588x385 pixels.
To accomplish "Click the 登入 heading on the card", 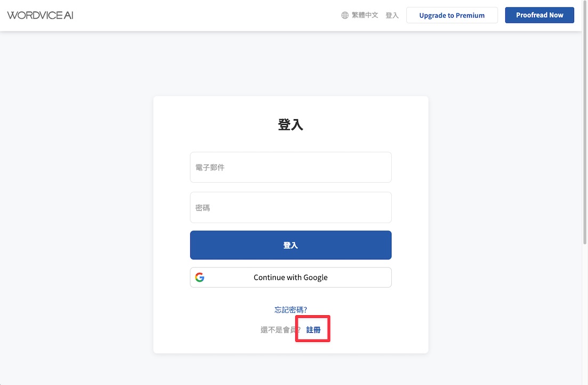I will click(x=291, y=125).
